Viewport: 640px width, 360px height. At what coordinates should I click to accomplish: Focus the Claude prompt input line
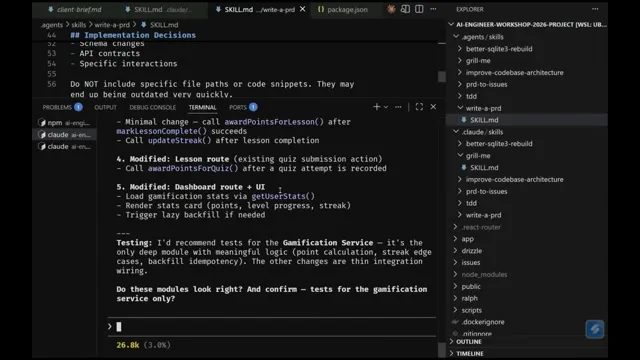pos(272,327)
